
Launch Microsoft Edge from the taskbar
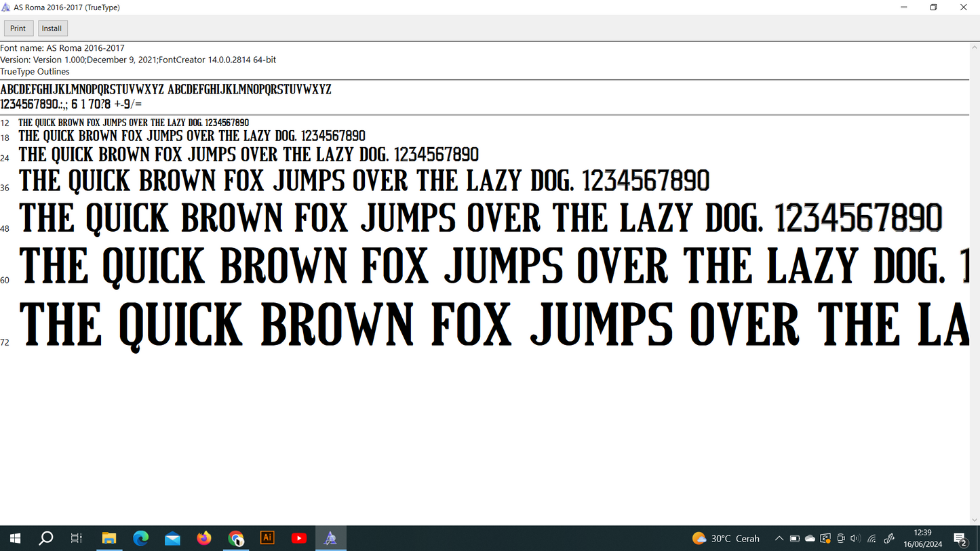[141, 538]
